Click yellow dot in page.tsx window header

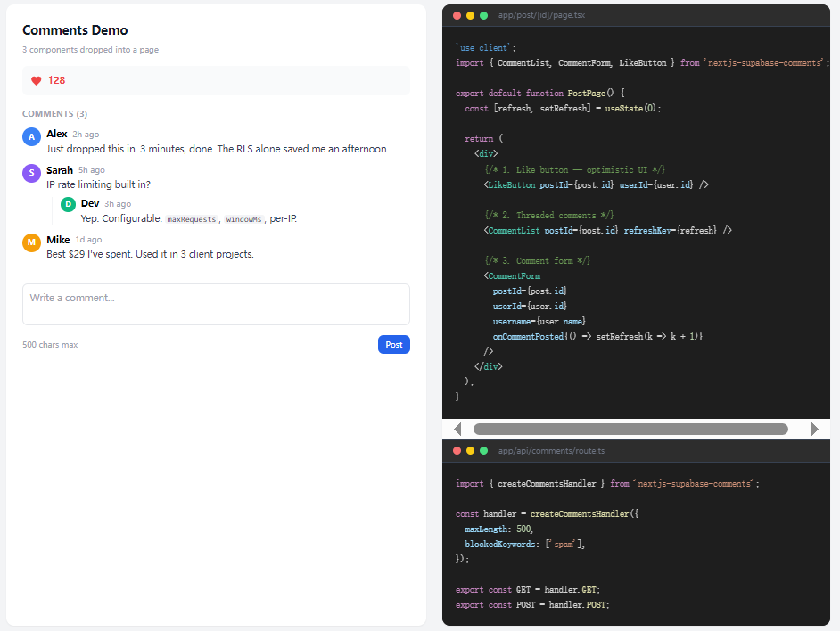tap(470, 15)
